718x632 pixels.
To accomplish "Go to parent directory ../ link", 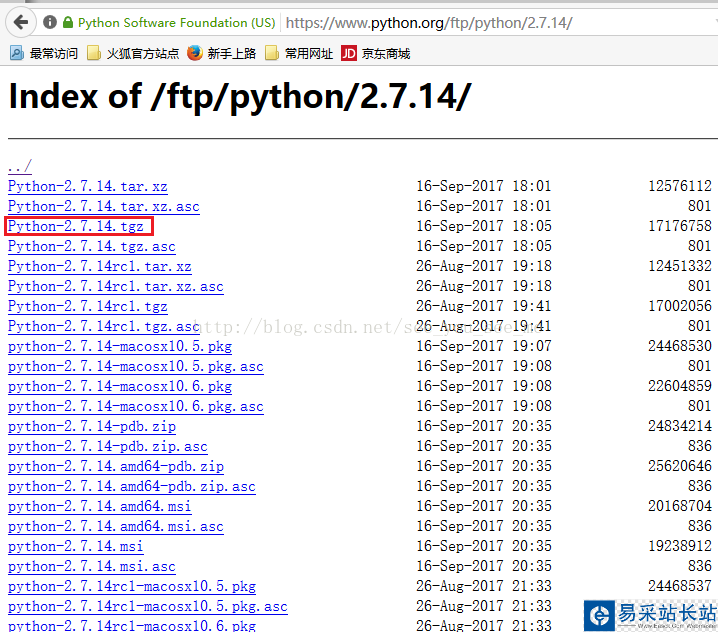I will 20,166.
